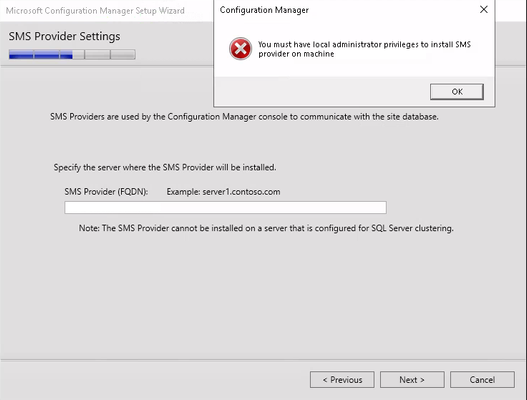Advance the wizard with Next
Viewport: 527px width, 400px height.
pyautogui.click(x=412, y=379)
